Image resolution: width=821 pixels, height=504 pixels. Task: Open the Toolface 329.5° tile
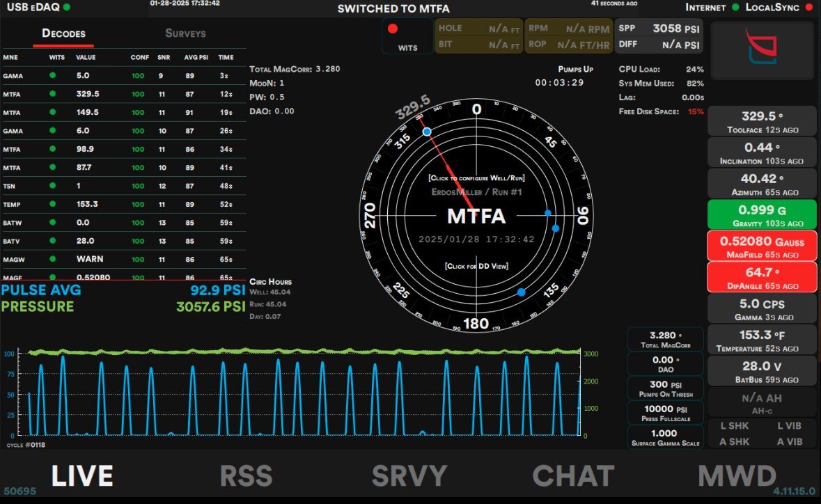[762, 121]
